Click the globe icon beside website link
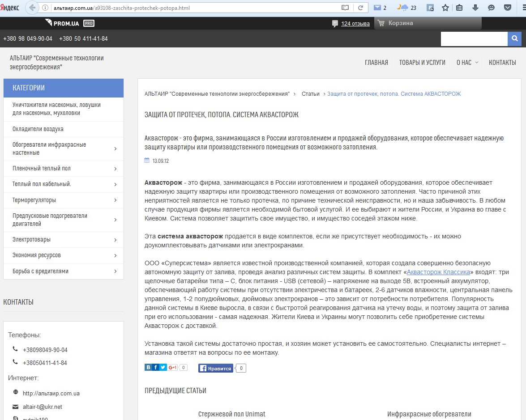 (15, 392)
